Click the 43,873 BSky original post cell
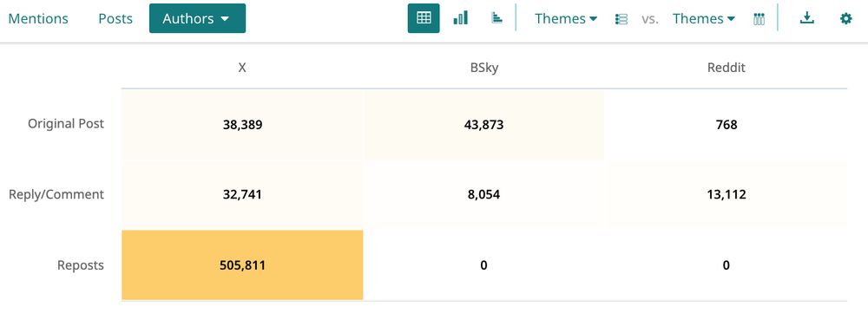The height and width of the screenshot is (313, 868). pos(483,125)
